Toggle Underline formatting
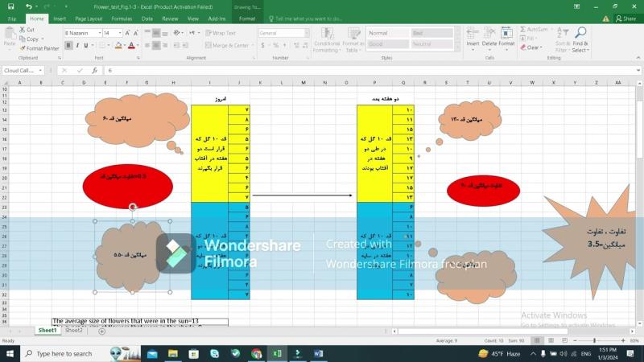Image resolution: width=644 pixels, height=362 pixels. pyautogui.click(x=86, y=45)
